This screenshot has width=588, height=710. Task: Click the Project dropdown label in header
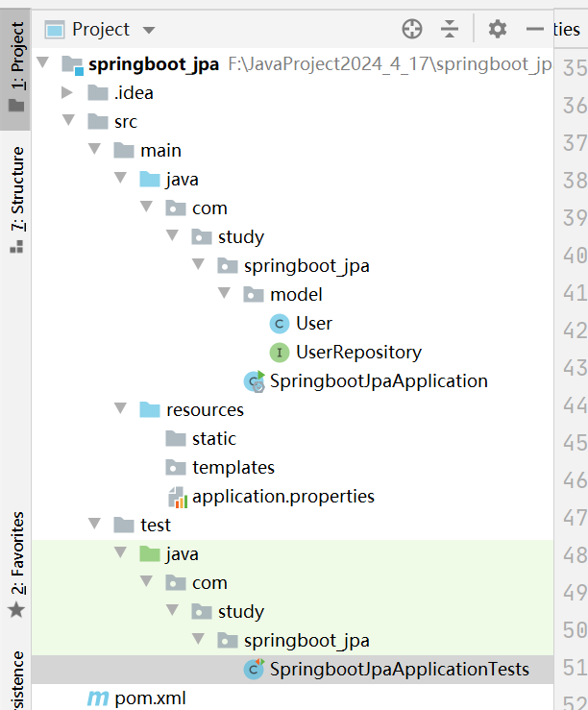(x=101, y=30)
